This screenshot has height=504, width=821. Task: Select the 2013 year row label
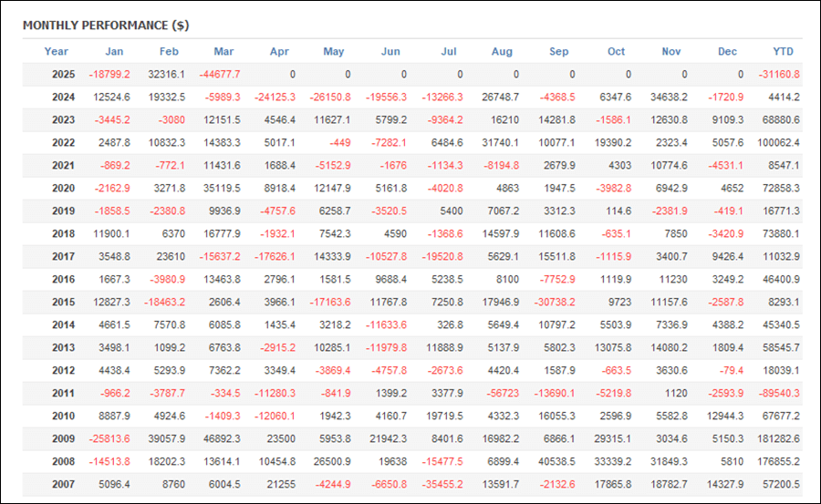click(63, 347)
